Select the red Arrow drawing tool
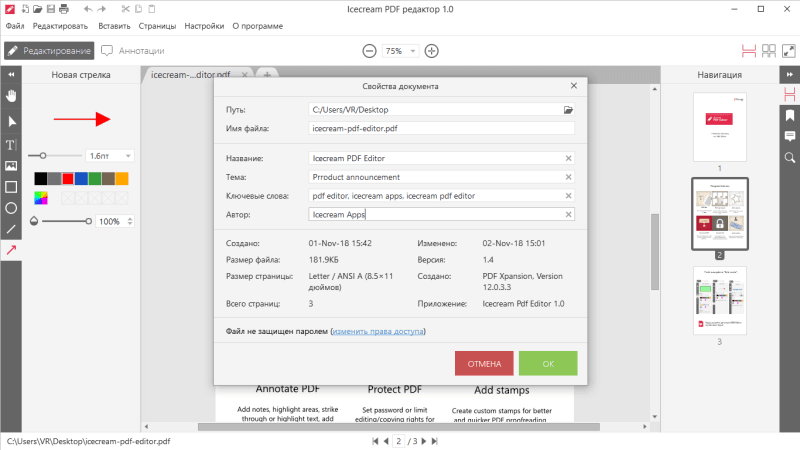The image size is (800, 450). pyautogui.click(x=11, y=249)
